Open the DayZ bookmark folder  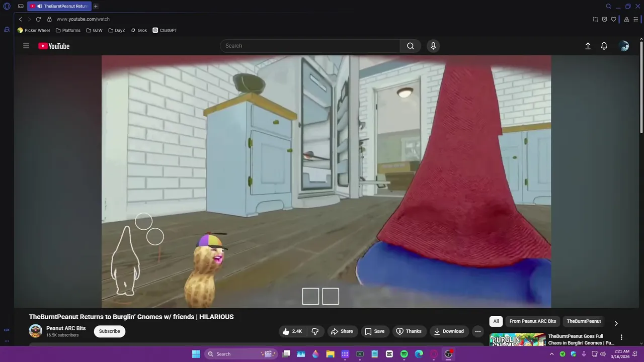click(116, 30)
